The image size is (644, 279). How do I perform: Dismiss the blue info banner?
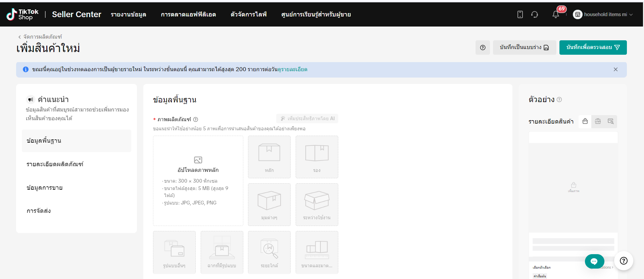click(x=615, y=69)
